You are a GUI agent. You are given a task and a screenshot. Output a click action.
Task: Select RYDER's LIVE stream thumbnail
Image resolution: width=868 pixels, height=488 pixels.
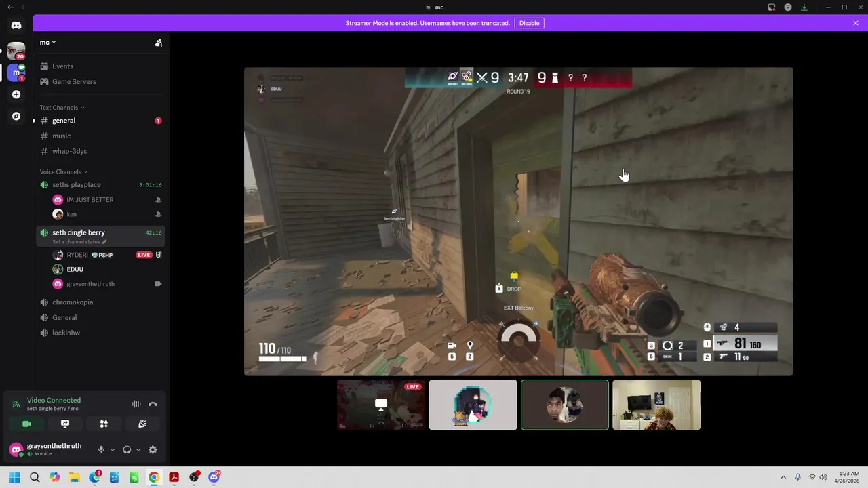coord(381,405)
